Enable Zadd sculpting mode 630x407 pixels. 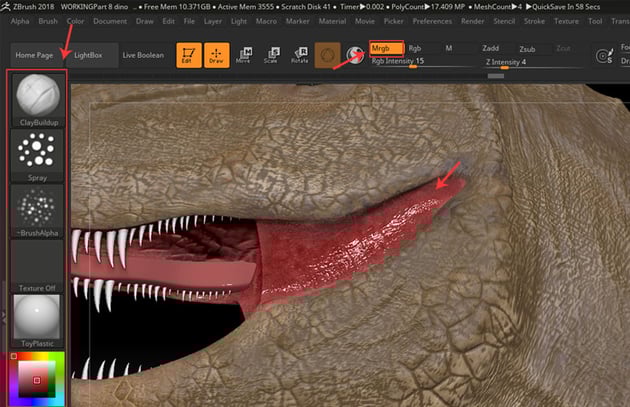click(491, 47)
